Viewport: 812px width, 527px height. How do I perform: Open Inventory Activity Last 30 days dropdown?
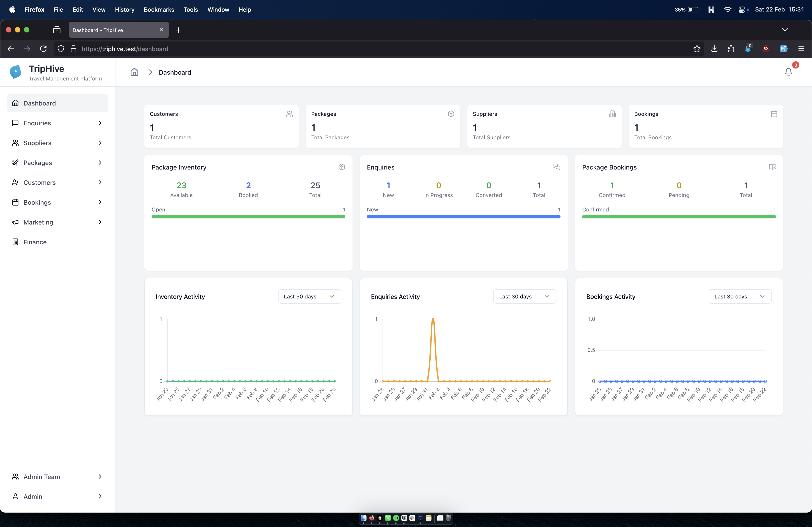[309, 297]
